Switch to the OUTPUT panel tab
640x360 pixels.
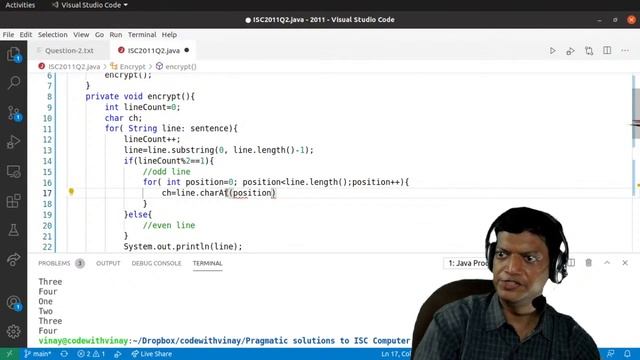pos(108,263)
